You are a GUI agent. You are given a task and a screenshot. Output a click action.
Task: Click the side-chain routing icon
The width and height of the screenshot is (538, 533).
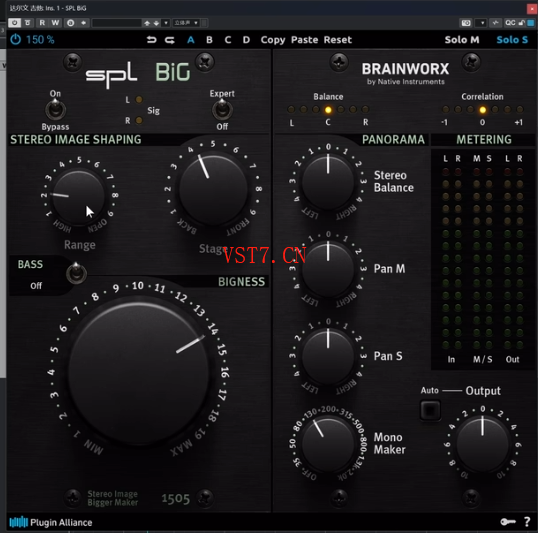click(x=495, y=23)
